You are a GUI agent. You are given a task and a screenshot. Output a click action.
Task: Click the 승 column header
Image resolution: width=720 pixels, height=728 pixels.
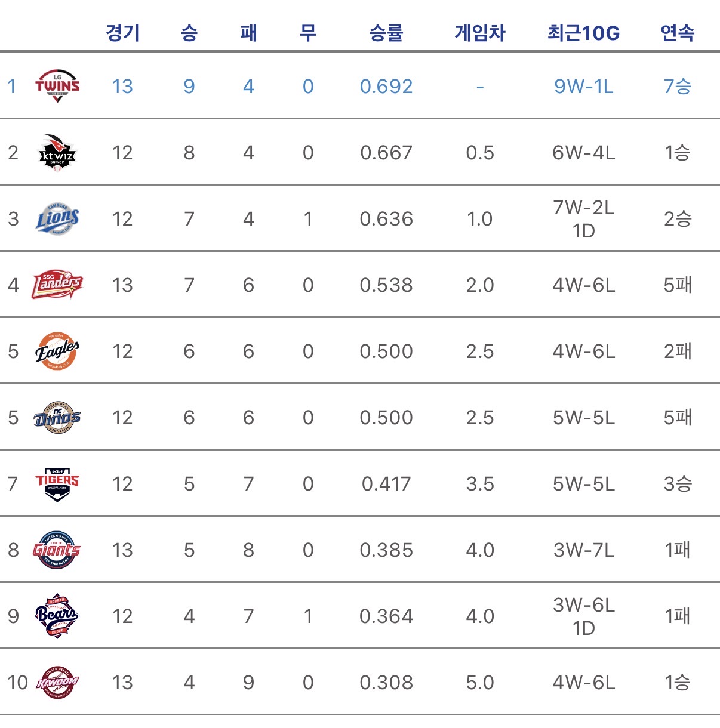coord(189,32)
